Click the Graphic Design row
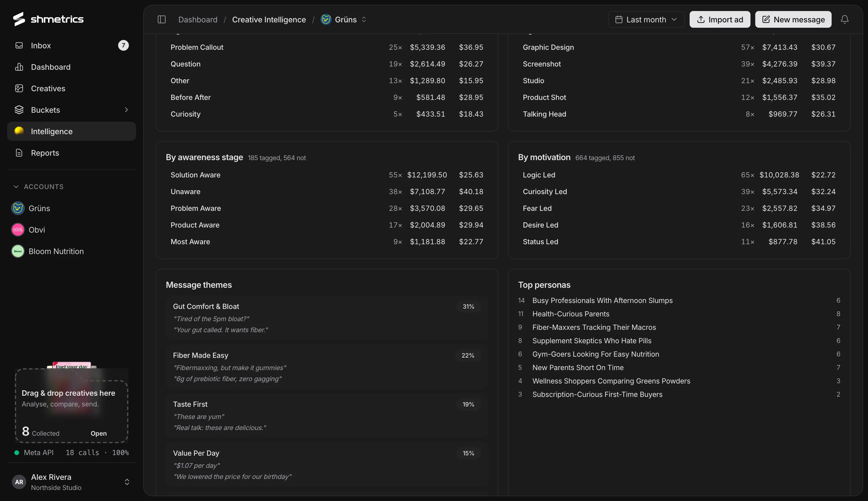The width and height of the screenshot is (868, 501). [x=679, y=47]
